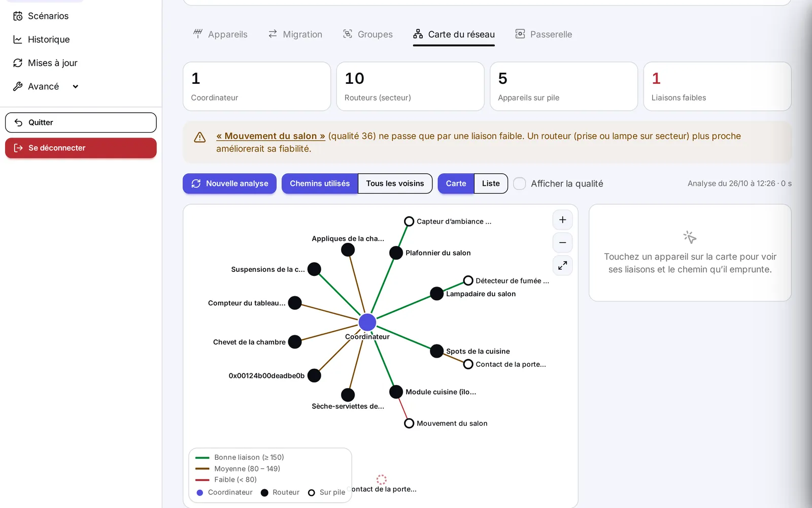Switch to Liste display mode

coord(491,183)
